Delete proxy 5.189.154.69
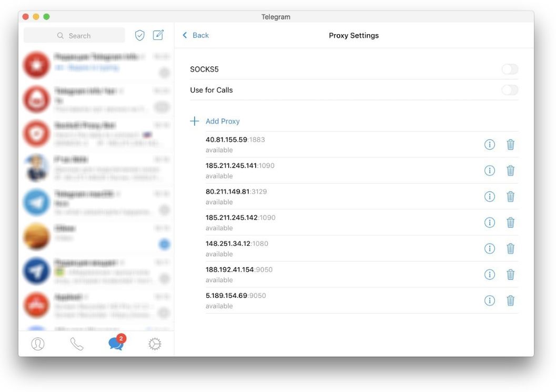The image size is (556, 392). [x=510, y=300]
